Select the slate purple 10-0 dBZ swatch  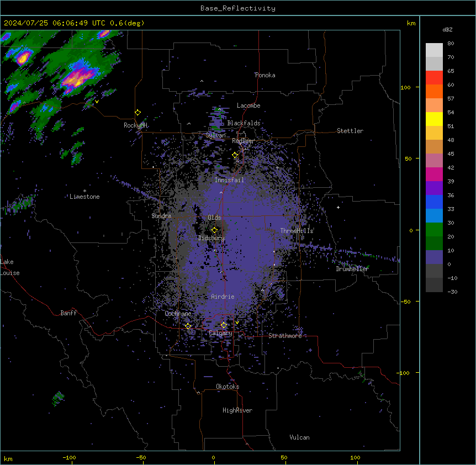[434, 257]
